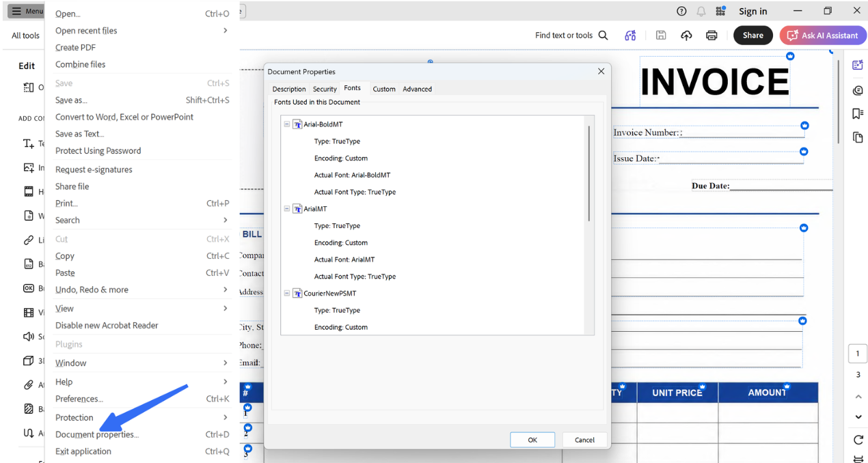The height and width of the screenshot is (463, 868).
Task: Collapse the Arial-BoldMT font node
Action: pyautogui.click(x=287, y=124)
